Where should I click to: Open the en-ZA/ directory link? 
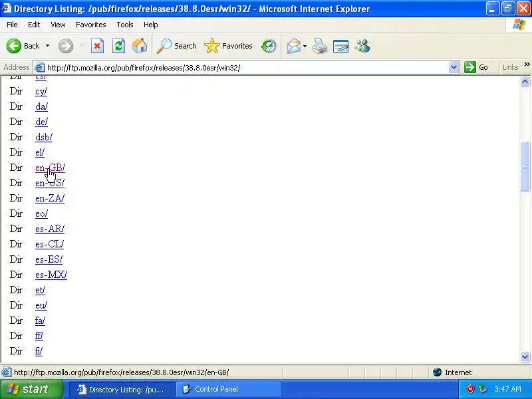(x=50, y=198)
